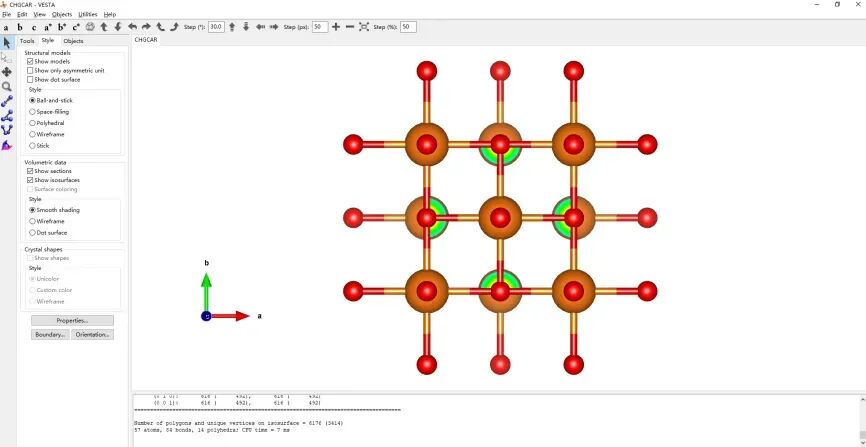Click the zoom in plus icon
Screen dimensions: 866x447
(x=336, y=27)
